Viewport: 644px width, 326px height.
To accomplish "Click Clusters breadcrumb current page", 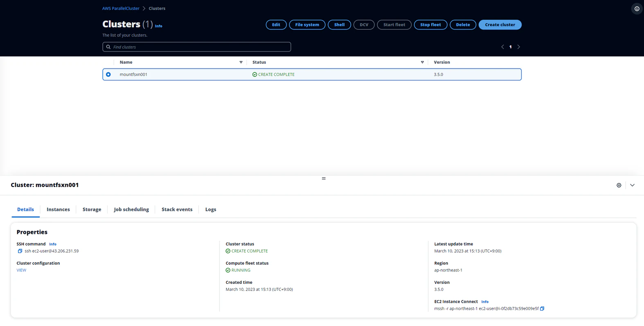I will coord(157,8).
